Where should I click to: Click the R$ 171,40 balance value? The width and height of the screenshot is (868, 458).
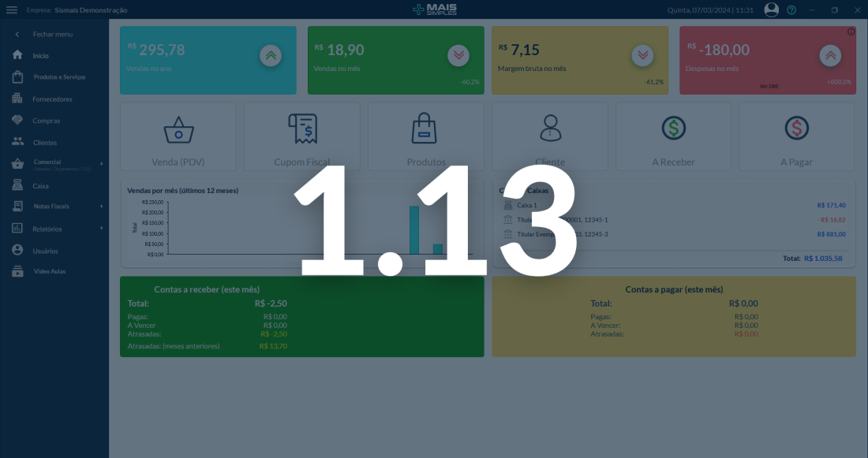831,205
